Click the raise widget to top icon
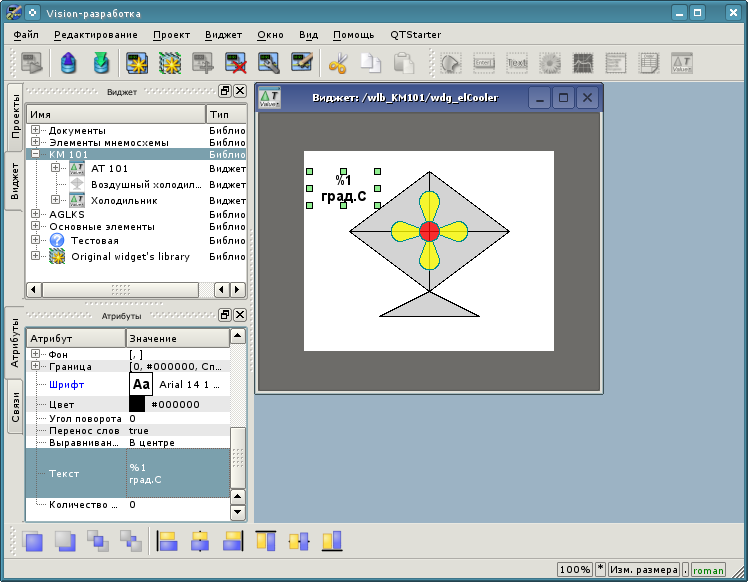Viewport: 748px width, 582px height. (x=33, y=541)
